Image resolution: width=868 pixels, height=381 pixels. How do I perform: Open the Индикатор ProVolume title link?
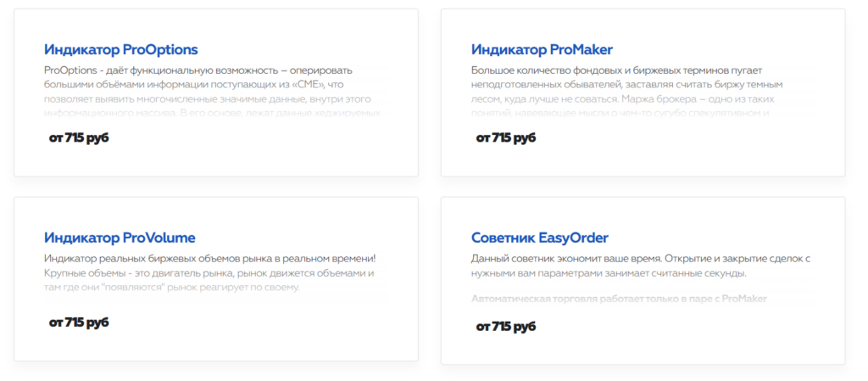click(x=120, y=238)
